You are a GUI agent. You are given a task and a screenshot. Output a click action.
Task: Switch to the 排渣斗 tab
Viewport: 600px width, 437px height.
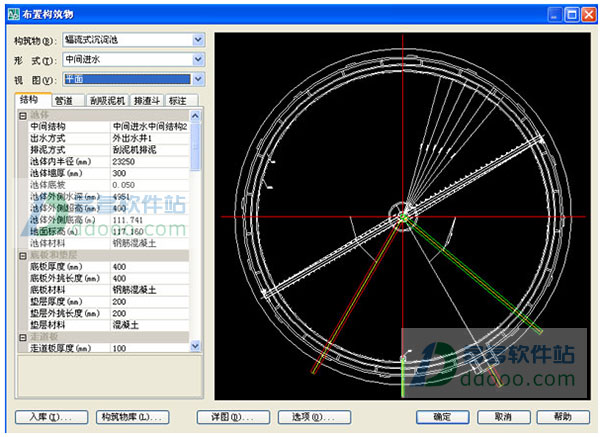147,101
